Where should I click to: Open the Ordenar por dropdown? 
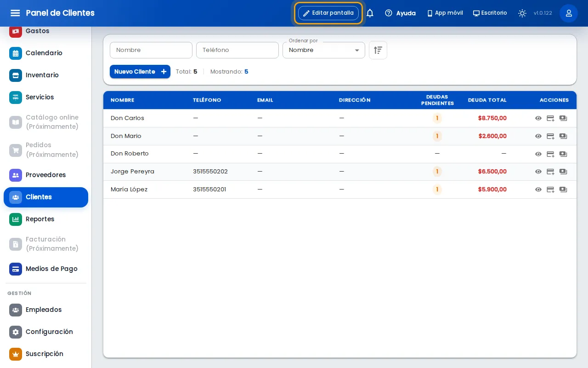[x=324, y=50]
